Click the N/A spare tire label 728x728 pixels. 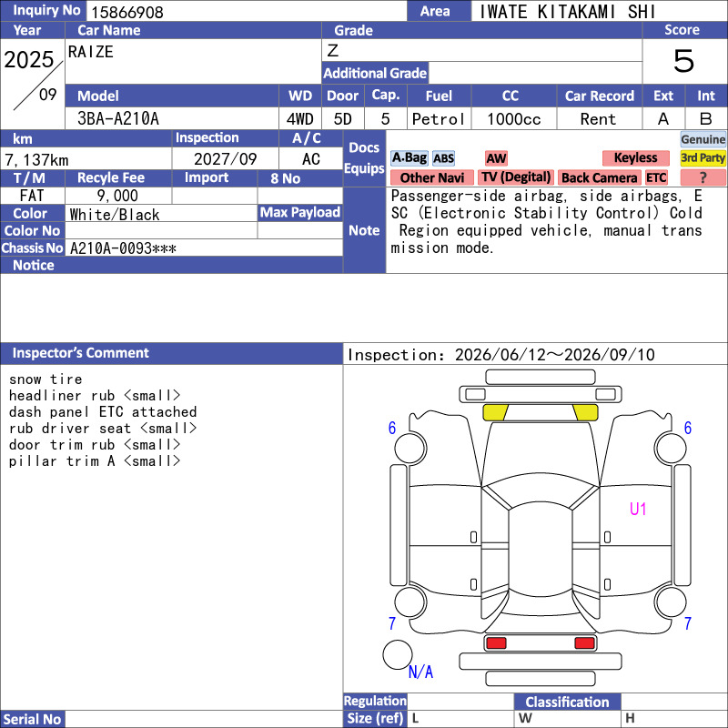point(420,672)
